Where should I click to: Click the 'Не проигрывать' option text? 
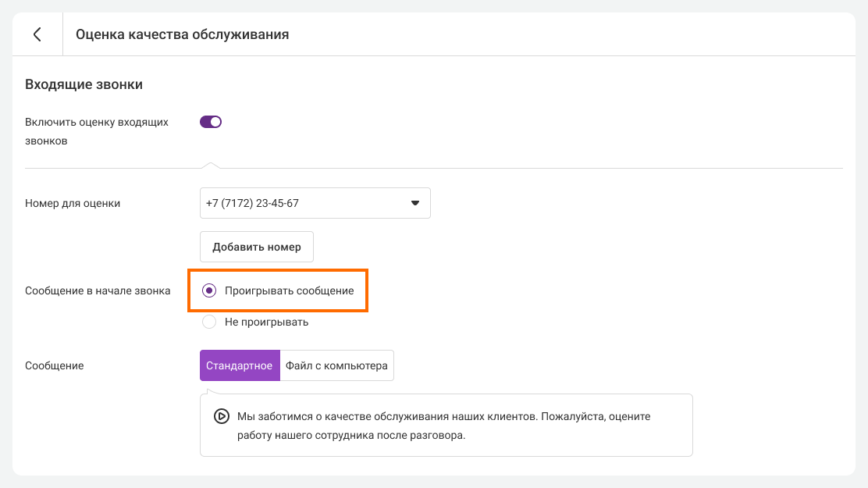pyautogui.click(x=266, y=322)
